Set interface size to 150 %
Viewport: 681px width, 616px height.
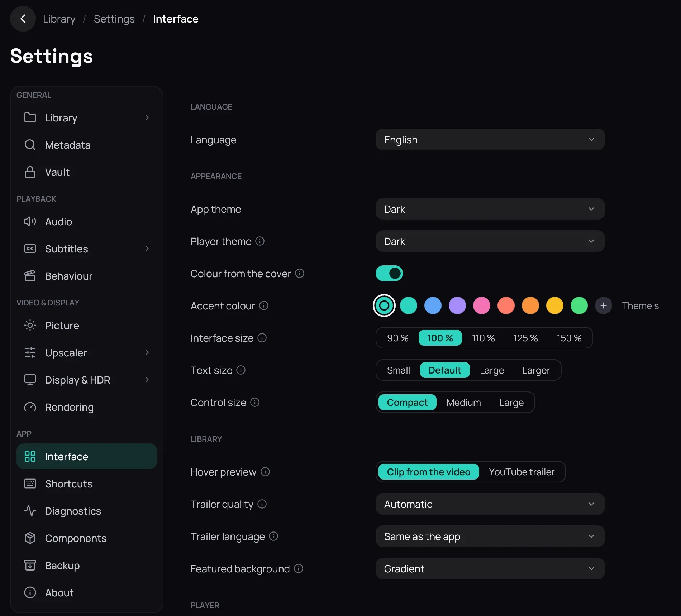click(569, 338)
